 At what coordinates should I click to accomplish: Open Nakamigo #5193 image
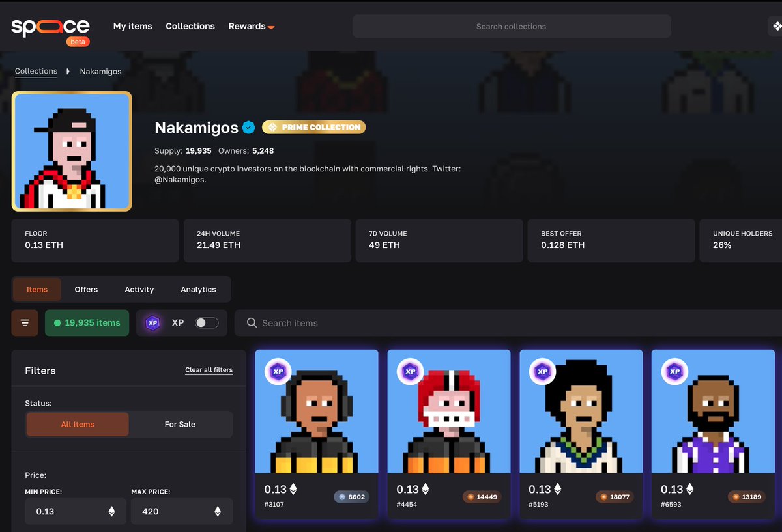[581, 412]
